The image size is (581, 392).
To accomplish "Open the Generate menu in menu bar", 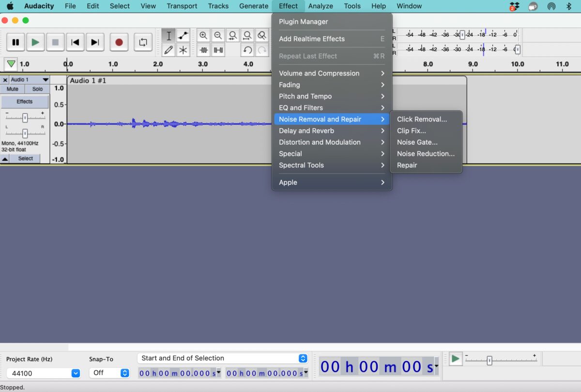I will point(254,6).
